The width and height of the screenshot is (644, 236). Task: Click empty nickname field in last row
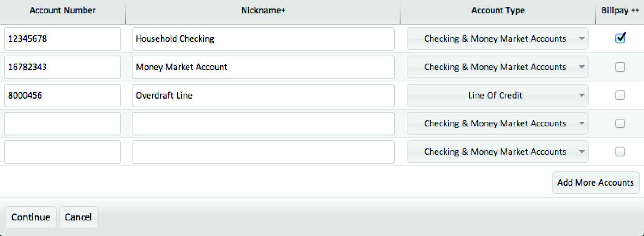[263, 151]
